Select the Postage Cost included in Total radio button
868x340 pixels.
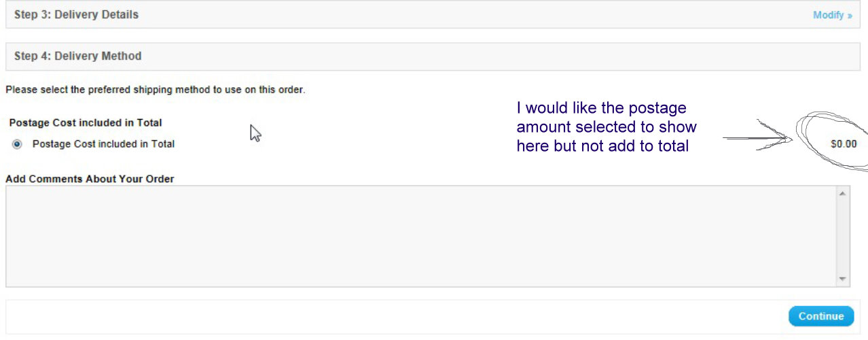17,144
